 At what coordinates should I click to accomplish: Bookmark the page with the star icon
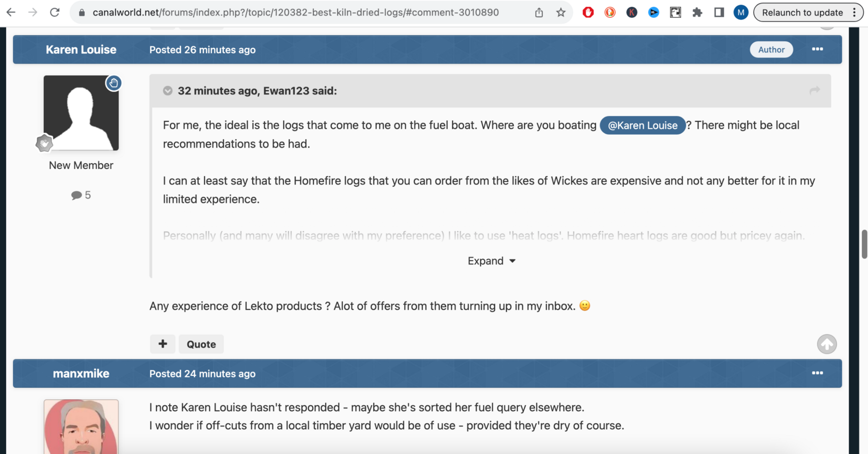coord(561,12)
